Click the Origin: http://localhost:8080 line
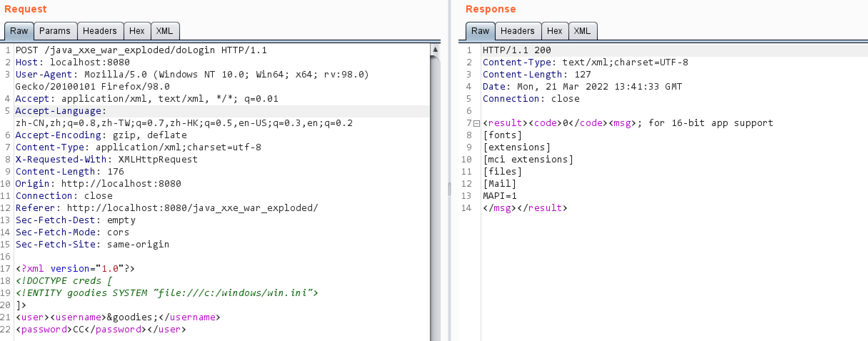Image resolution: width=868 pixels, height=341 pixels. click(x=98, y=184)
